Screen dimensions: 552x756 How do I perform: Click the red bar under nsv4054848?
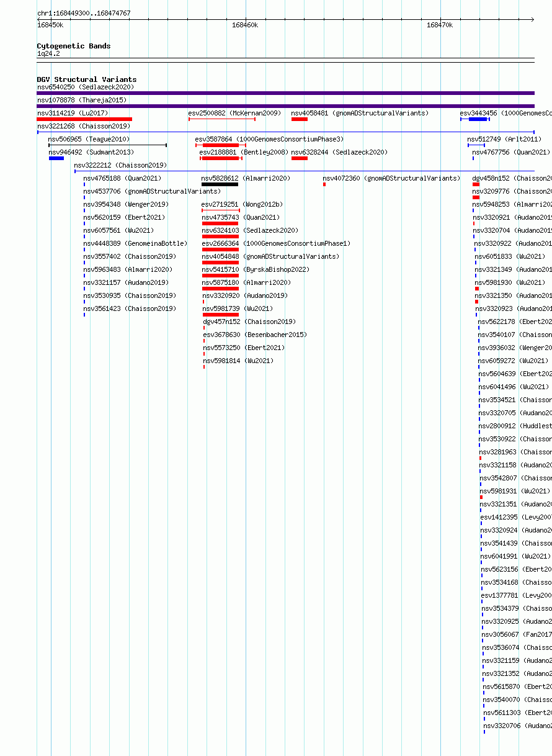220,263
